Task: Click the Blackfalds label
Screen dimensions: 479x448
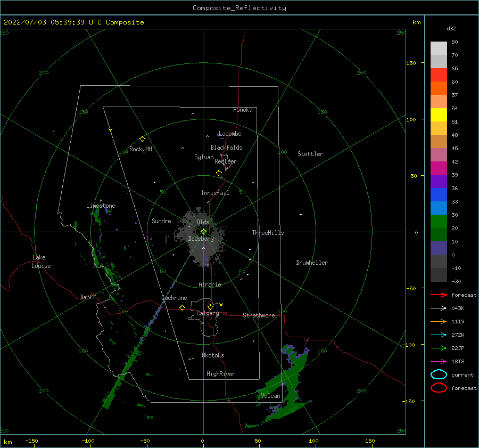Action: coord(226,148)
